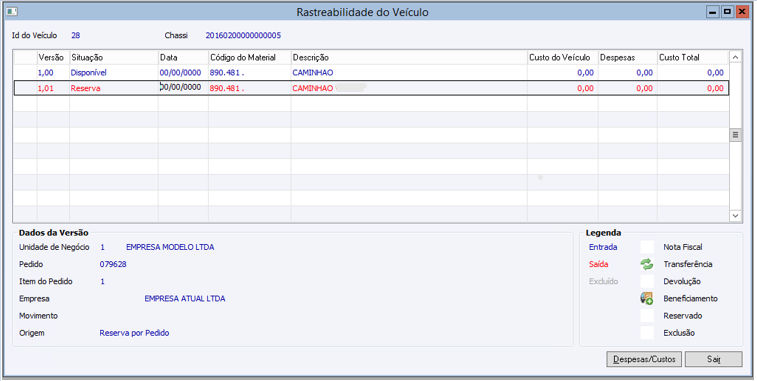This screenshot has width=757, height=381.
Task: Minimize the Rastreabilidade do Veículo window
Action: point(712,12)
